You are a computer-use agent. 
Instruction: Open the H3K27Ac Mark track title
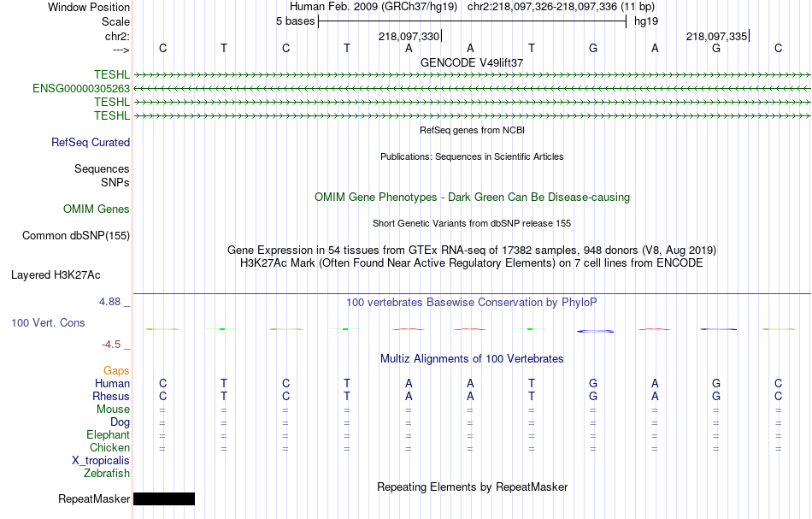click(472, 263)
